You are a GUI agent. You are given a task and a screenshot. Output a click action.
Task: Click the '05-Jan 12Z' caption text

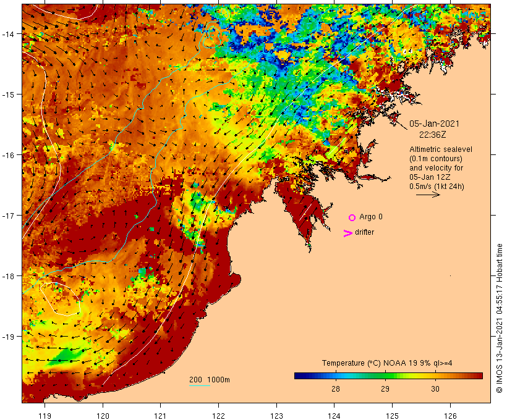pyautogui.click(x=430, y=177)
